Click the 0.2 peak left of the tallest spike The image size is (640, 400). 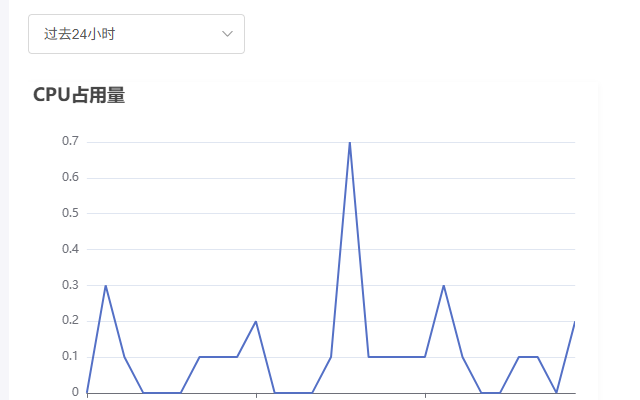[x=256, y=321]
